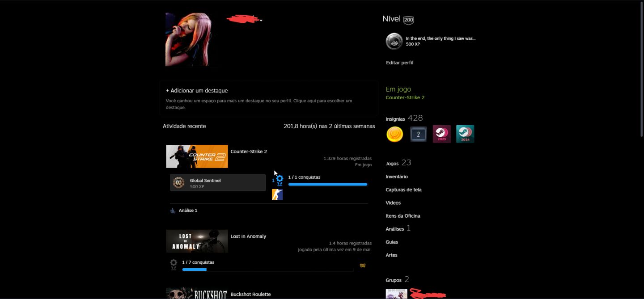
Task: Click Adicionar um destaque to add a showcase
Action: tap(197, 90)
